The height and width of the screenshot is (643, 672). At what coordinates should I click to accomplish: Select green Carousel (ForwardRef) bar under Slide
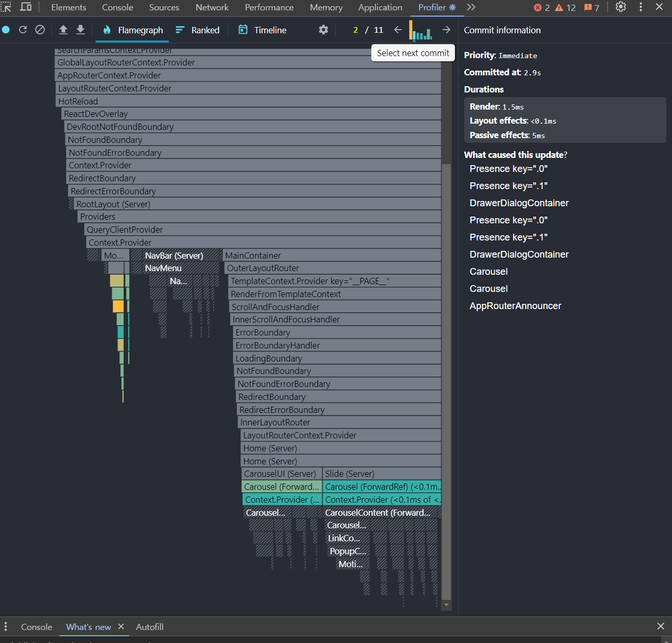click(x=382, y=487)
